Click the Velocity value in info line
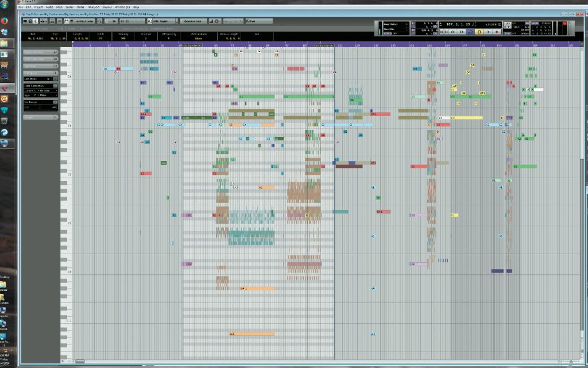 123,39
